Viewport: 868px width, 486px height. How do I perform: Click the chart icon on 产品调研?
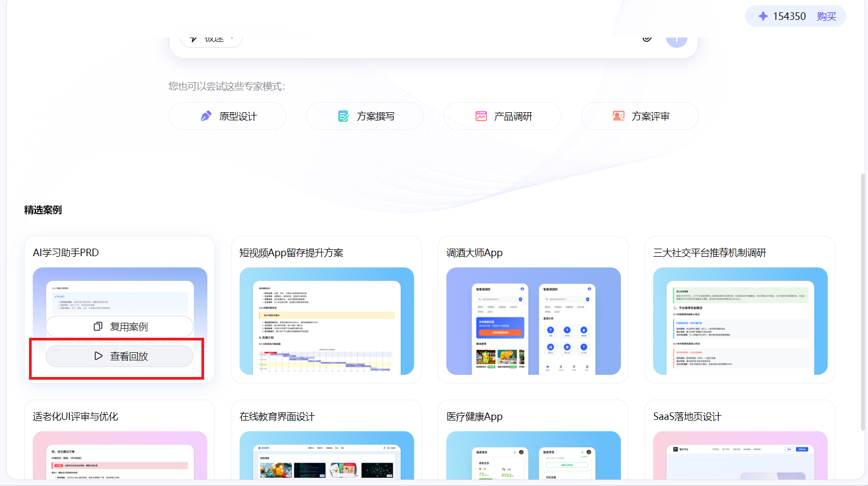[x=481, y=116]
